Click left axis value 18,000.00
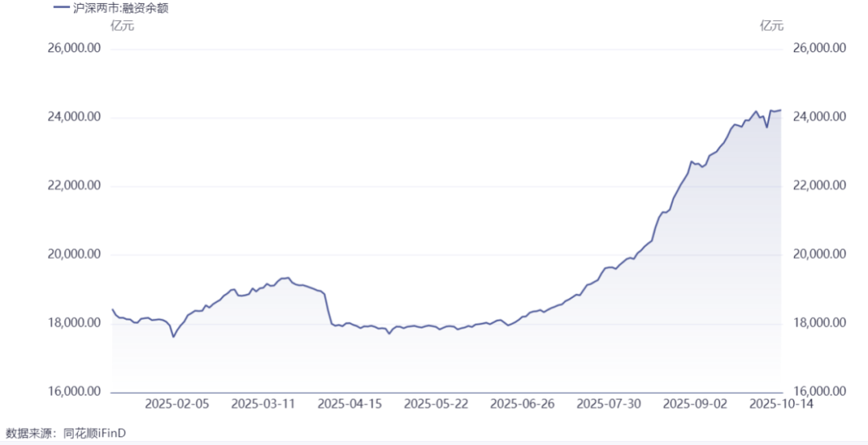 (x=75, y=323)
